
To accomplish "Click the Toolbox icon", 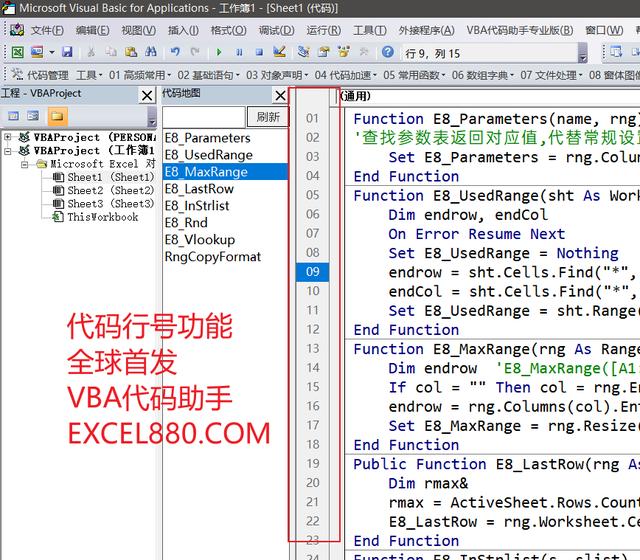I will (363, 52).
